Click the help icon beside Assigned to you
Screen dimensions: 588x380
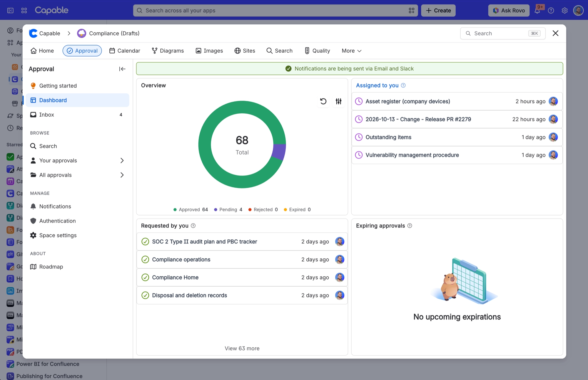coord(403,85)
